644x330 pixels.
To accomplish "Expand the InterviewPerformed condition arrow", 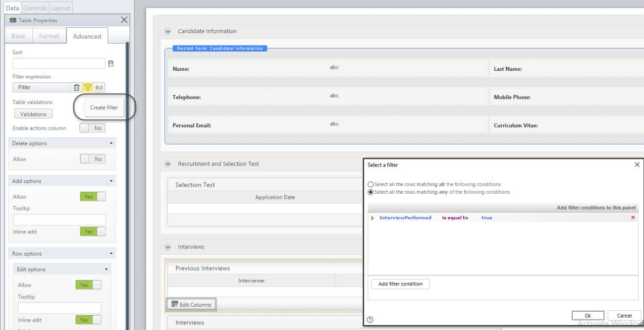I will 373,218.
